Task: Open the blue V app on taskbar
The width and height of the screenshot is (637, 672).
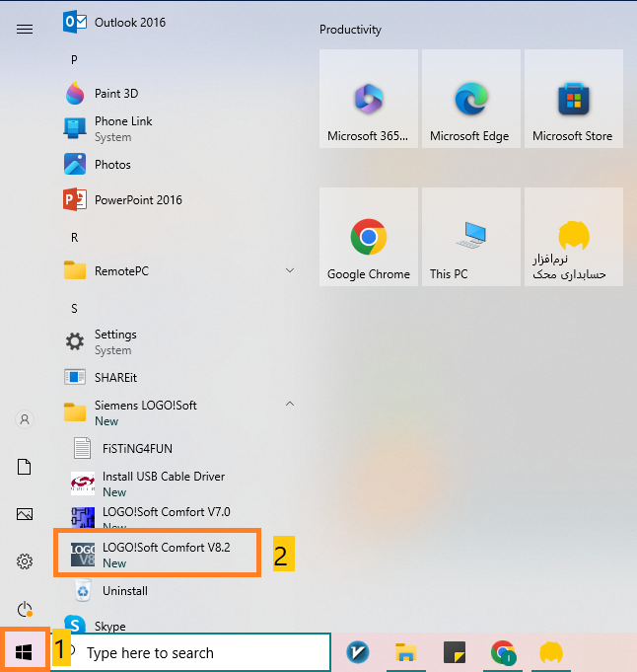Action: (357, 652)
